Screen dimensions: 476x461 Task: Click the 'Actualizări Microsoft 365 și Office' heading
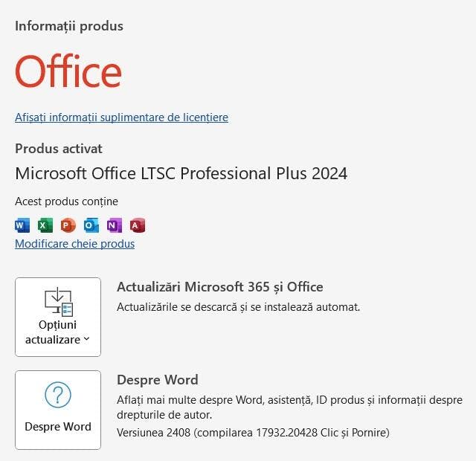tap(220, 287)
